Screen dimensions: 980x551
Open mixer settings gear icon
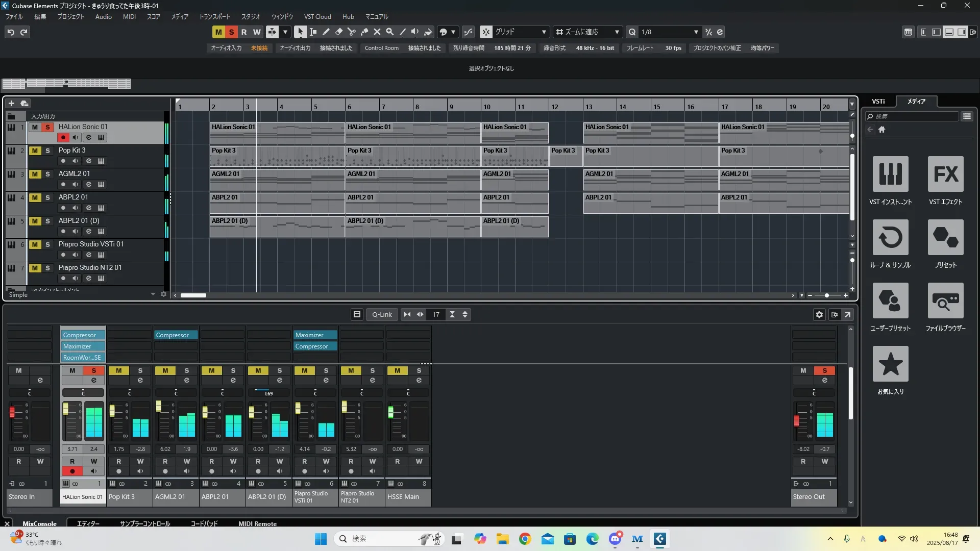coord(819,315)
